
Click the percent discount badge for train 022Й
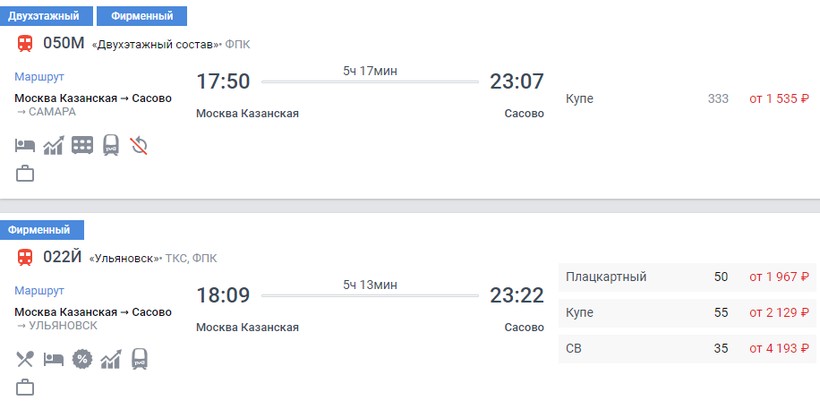82,358
